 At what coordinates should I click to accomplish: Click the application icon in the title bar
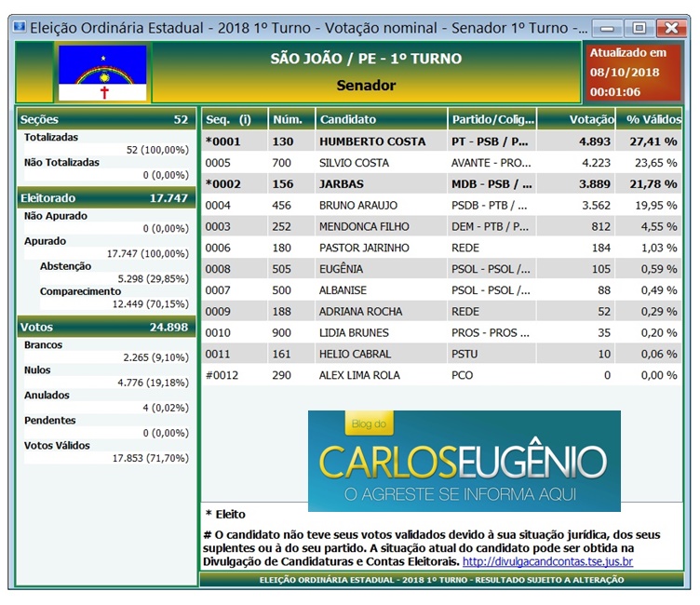pos(20,28)
